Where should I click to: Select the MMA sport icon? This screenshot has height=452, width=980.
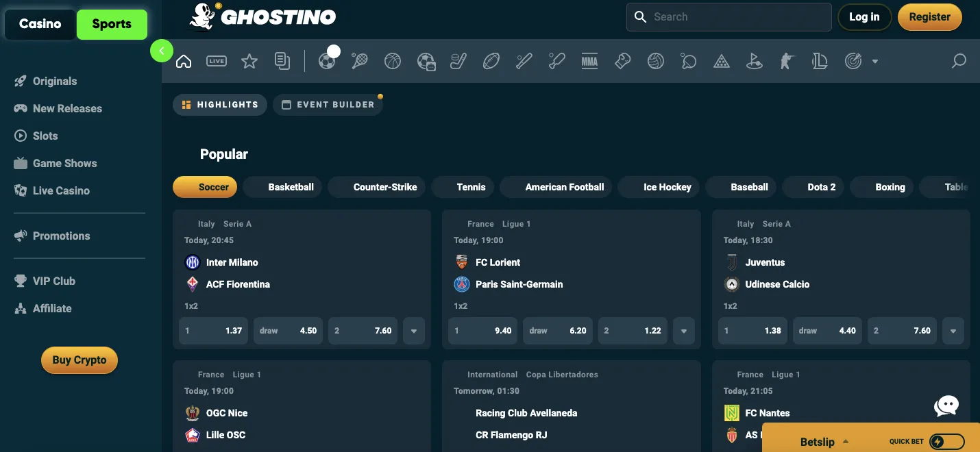pyautogui.click(x=590, y=62)
